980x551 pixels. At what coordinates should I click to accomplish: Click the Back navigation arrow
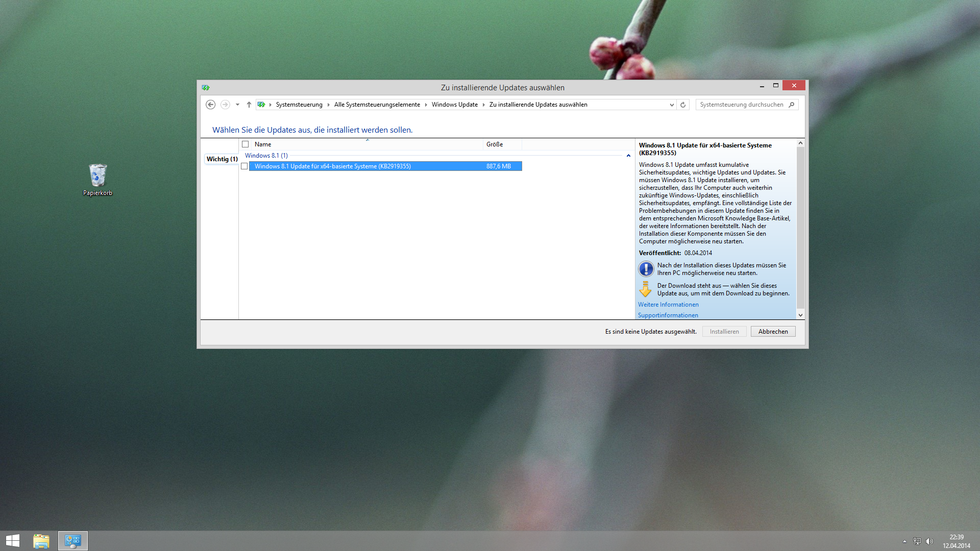210,105
